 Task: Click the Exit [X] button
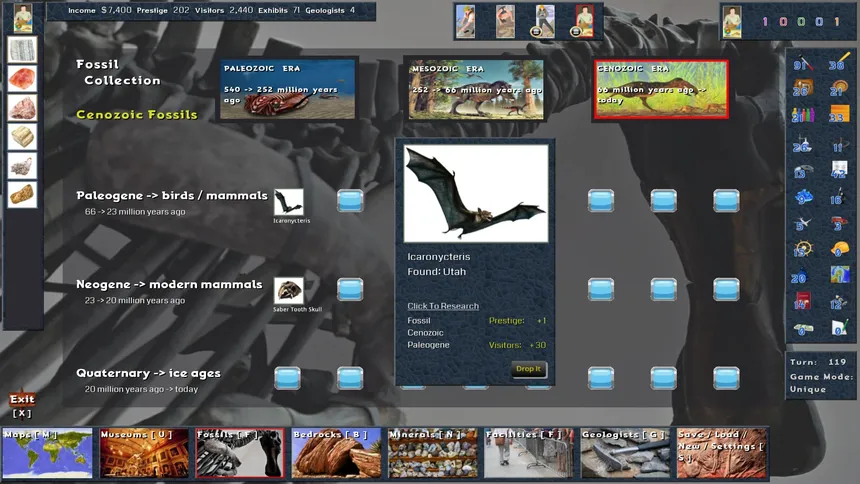coord(22,406)
